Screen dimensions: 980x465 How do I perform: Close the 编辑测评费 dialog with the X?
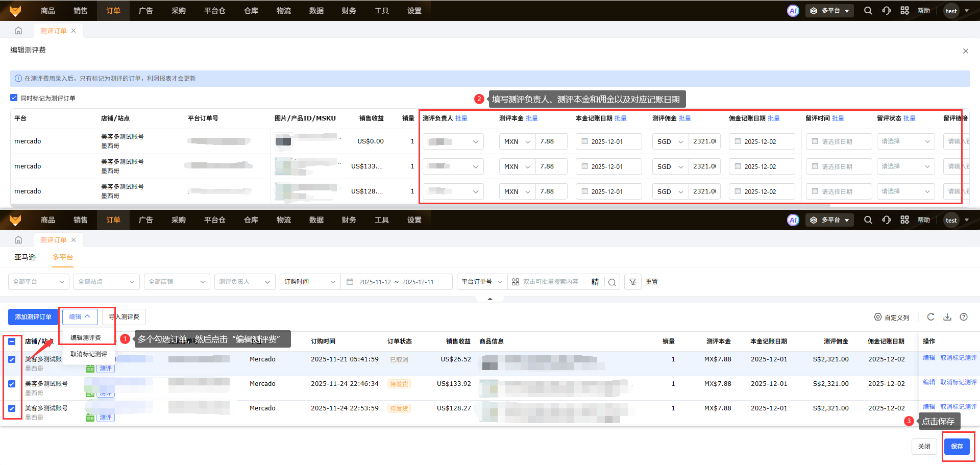(965, 51)
